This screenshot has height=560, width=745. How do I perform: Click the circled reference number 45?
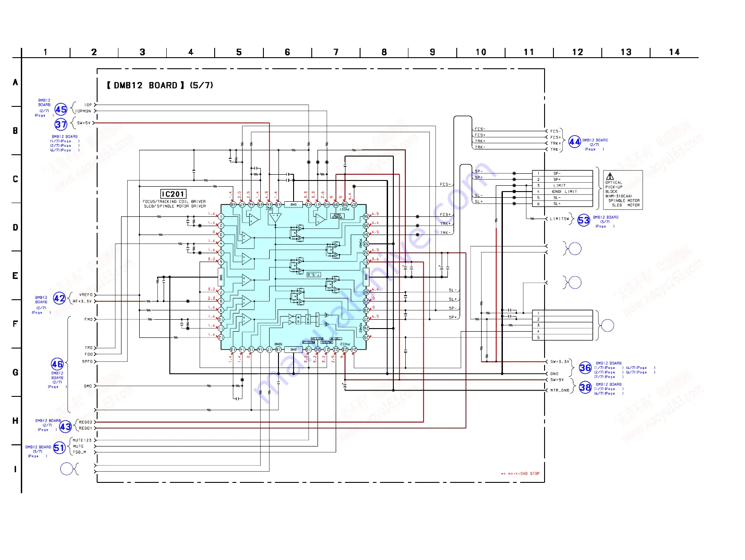click(x=61, y=109)
